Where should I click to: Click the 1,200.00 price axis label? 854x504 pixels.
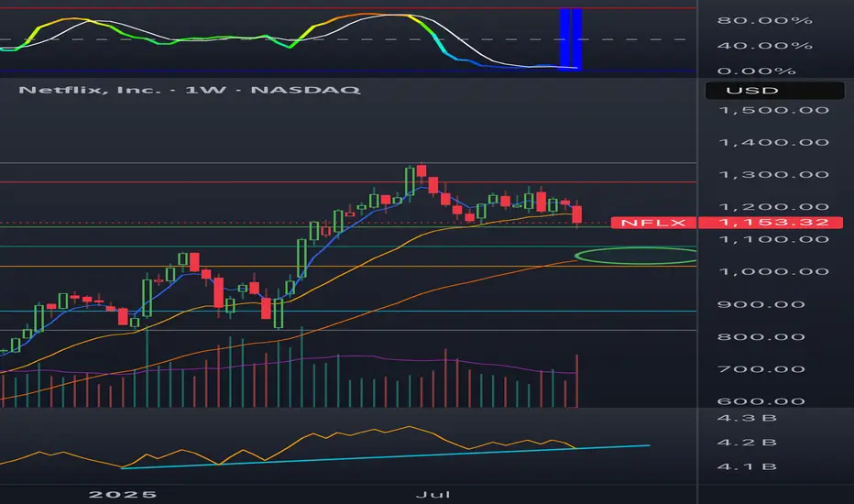tap(774, 207)
